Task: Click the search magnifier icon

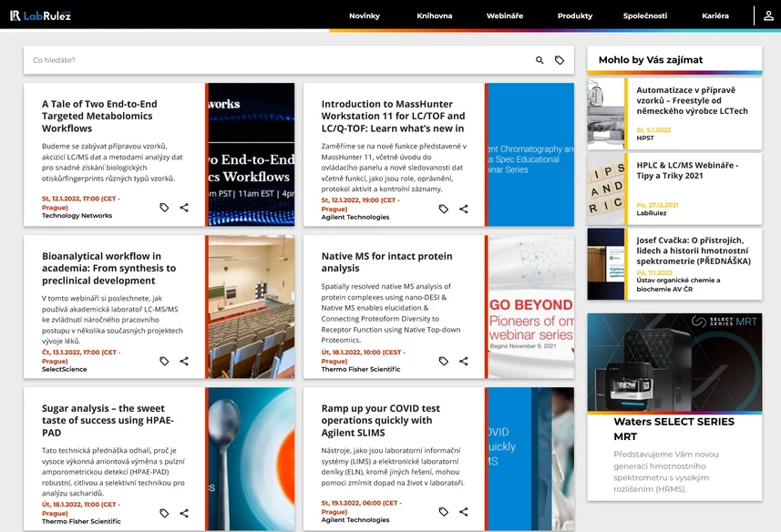Action: tap(540, 60)
